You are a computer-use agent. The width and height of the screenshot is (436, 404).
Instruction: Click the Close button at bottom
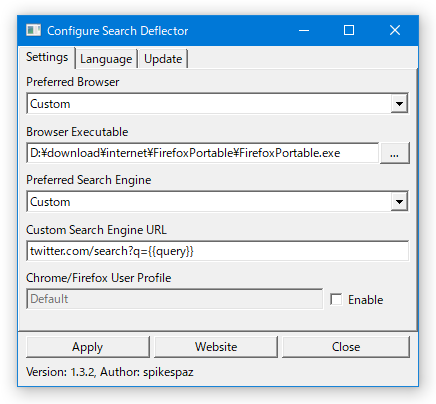point(346,347)
